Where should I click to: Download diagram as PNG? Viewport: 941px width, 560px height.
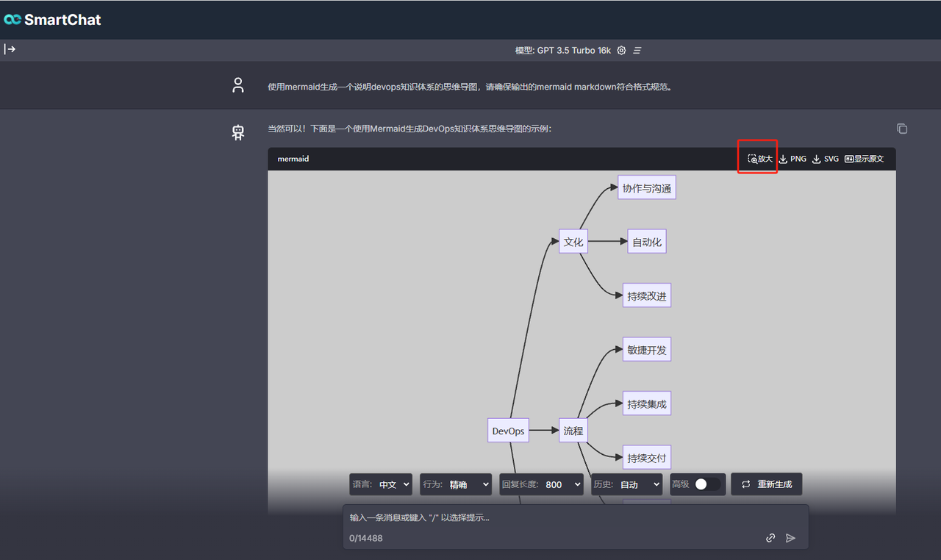coord(792,159)
